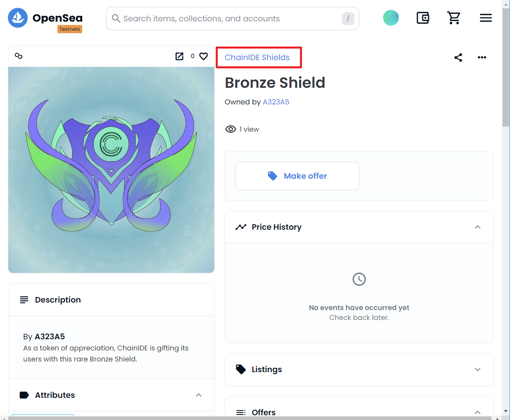Click the chain link icon above image

point(18,56)
